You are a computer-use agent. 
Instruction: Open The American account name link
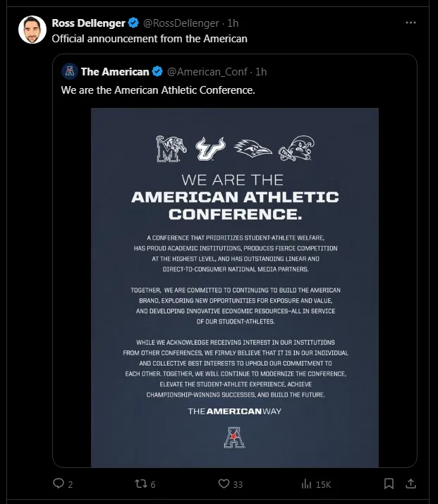(x=115, y=71)
